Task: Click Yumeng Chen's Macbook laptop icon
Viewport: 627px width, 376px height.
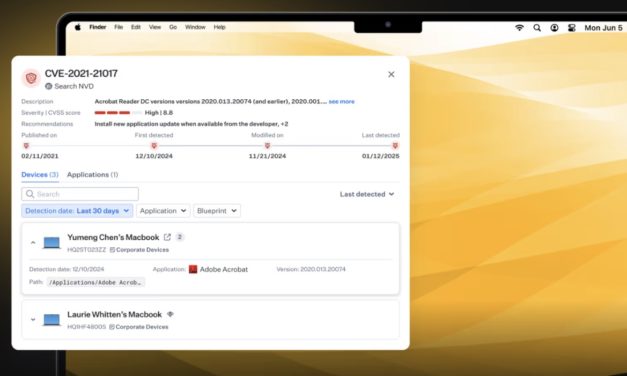Action: click(x=52, y=242)
